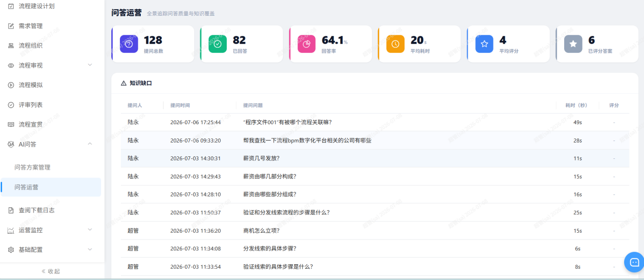Click the 流程组织 hierarchy icon
The image size is (644, 280).
pyautogui.click(x=11, y=46)
